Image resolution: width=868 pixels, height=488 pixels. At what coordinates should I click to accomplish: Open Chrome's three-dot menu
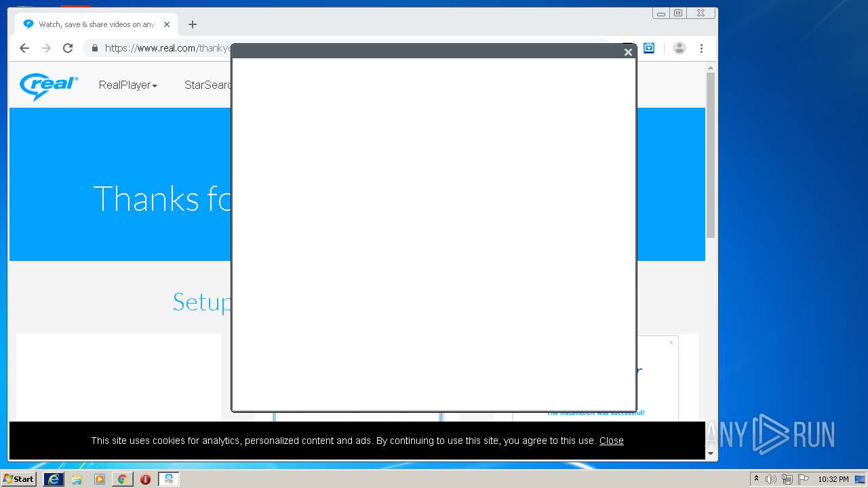701,48
